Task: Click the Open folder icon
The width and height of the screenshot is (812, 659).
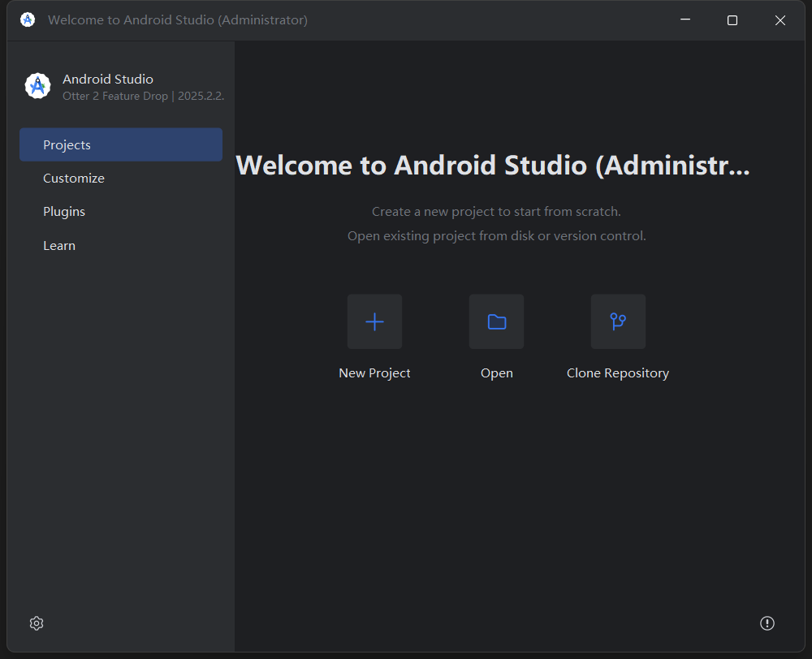Action: pyautogui.click(x=496, y=321)
